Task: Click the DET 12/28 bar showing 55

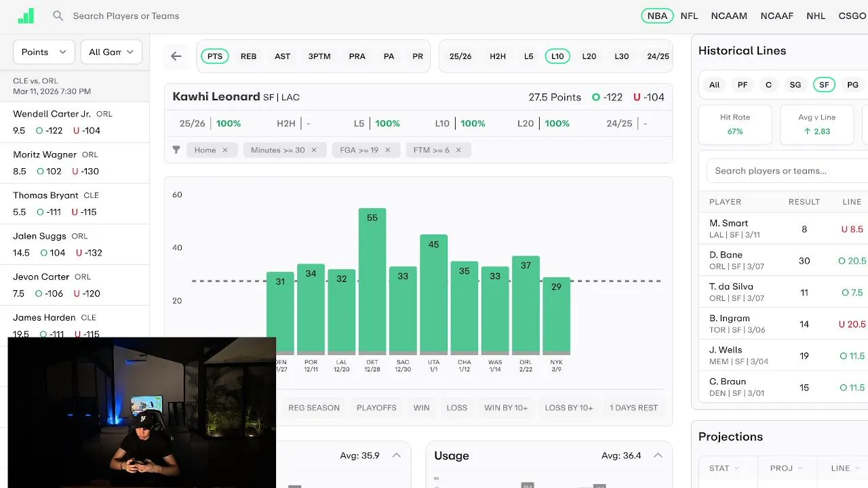Action: 372,281
